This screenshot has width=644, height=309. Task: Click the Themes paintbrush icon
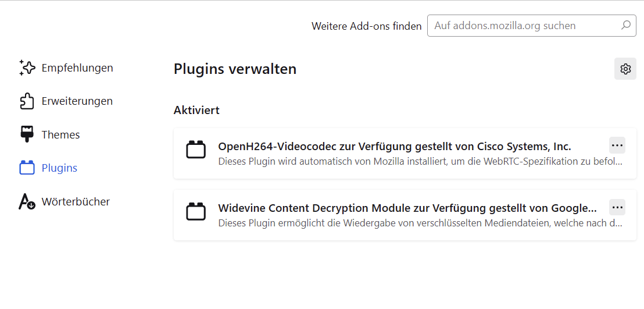27,134
